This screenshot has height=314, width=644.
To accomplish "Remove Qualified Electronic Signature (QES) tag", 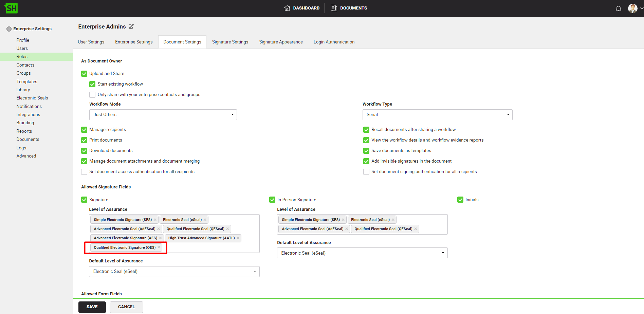I will click(159, 247).
